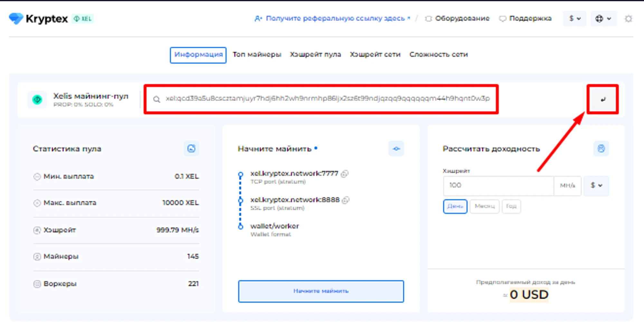Image resolution: width=644 pixels, height=322 pixels.
Task: Switch to the Топ майнеры tab
Action: click(x=257, y=55)
